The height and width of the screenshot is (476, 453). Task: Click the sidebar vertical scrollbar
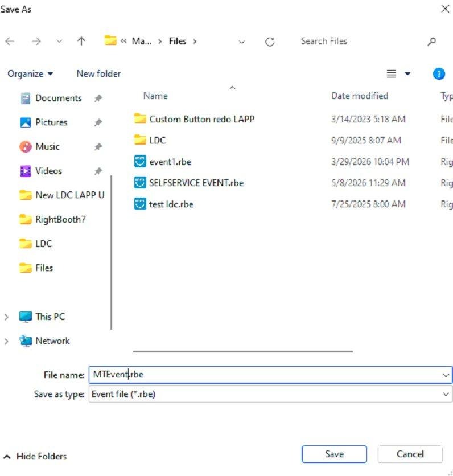(x=112, y=253)
